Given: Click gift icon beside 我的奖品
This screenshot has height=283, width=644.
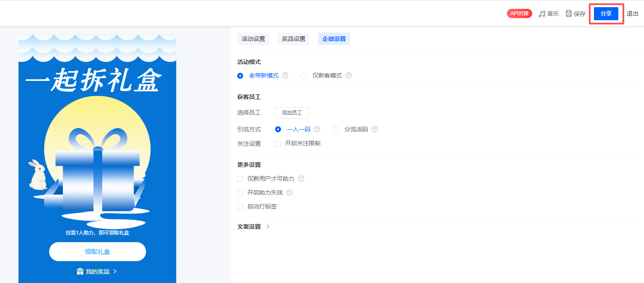Looking at the screenshot, I should click(x=80, y=272).
